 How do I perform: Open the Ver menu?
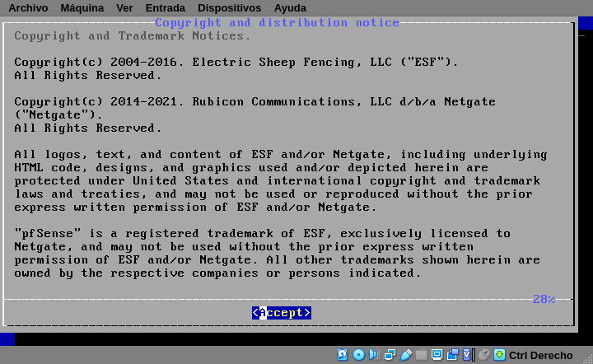(124, 8)
